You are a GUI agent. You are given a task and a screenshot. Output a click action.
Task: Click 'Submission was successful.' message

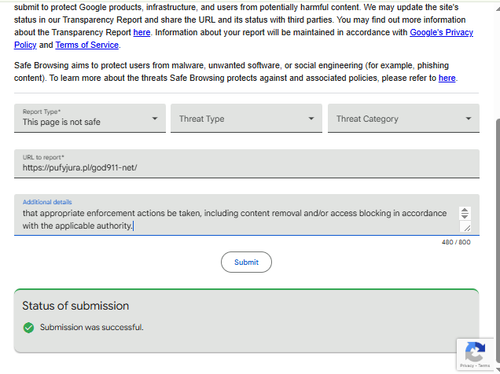click(x=92, y=327)
